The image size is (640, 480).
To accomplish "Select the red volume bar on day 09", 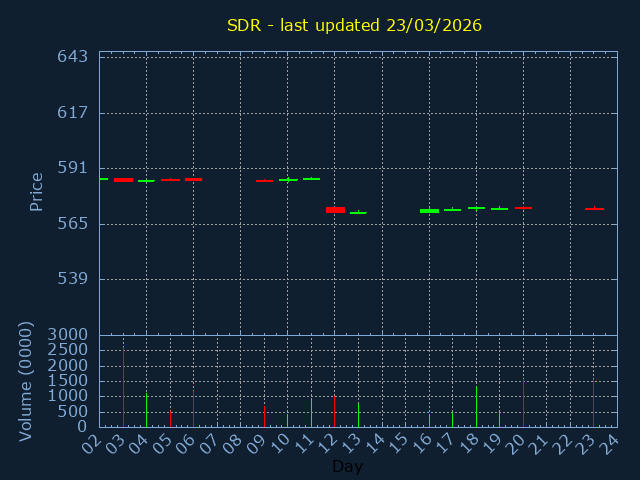I will click(x=264, y=415).
